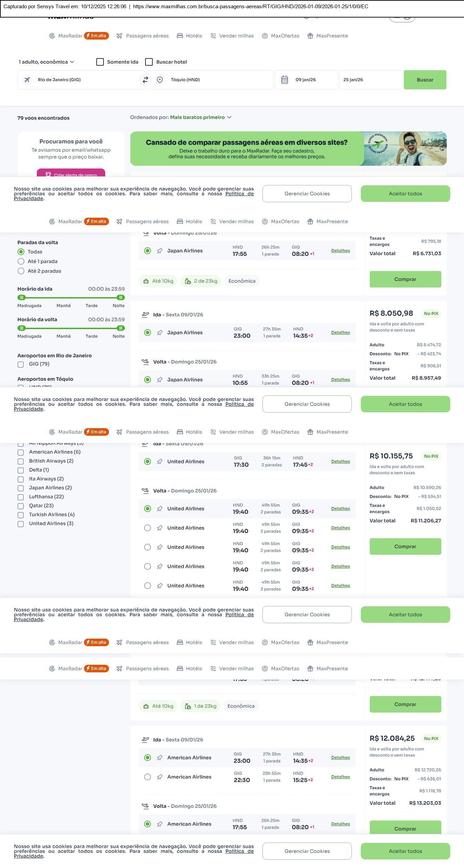Viewport: 464px width, 868px height.
Task: Pin the American Airlines 22:30 flight
Action: [x=160, y=777]
